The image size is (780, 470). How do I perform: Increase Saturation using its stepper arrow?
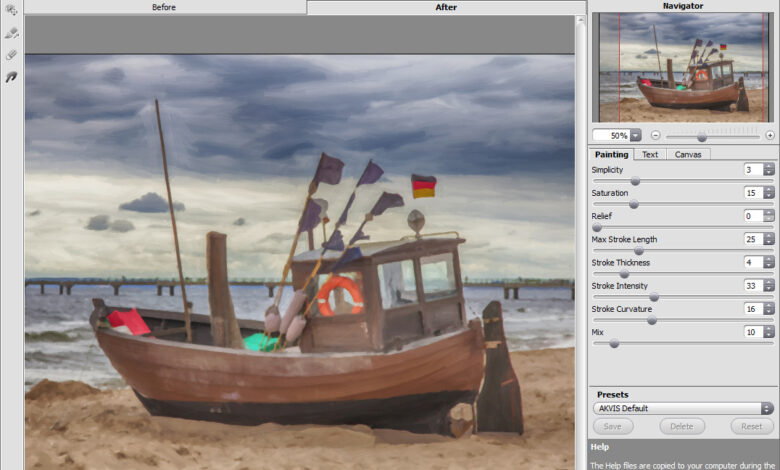click(768, 189)
